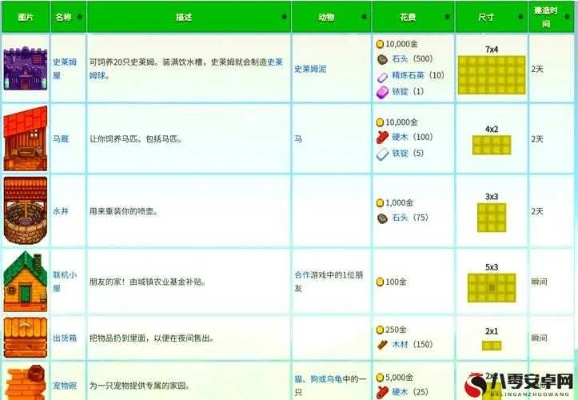The image size is (578, 400).
Task: Follow the 铁锭 material link
Action: 400,153
